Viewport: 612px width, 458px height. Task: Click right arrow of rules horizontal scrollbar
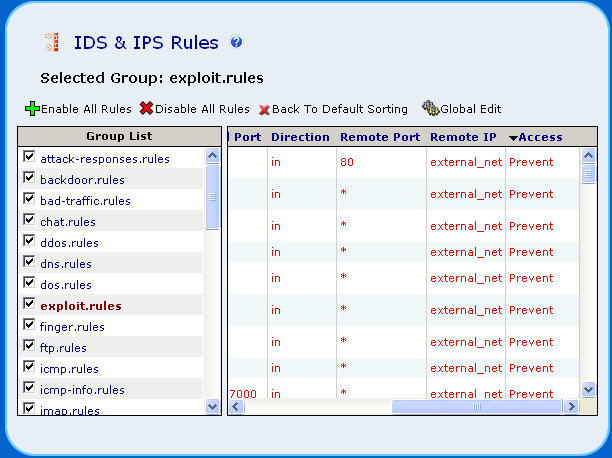click(x=570, y=406)
